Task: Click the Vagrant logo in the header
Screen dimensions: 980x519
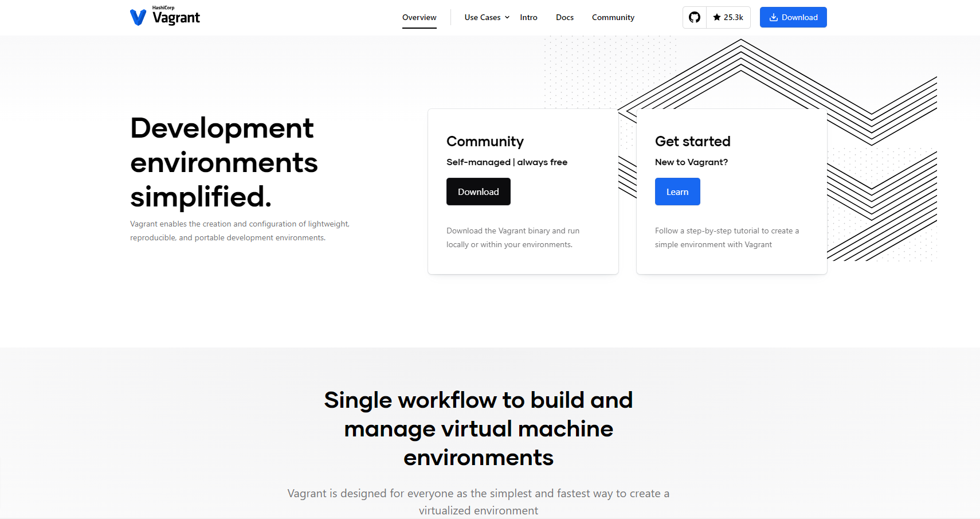Action: [x=165, y=17]
